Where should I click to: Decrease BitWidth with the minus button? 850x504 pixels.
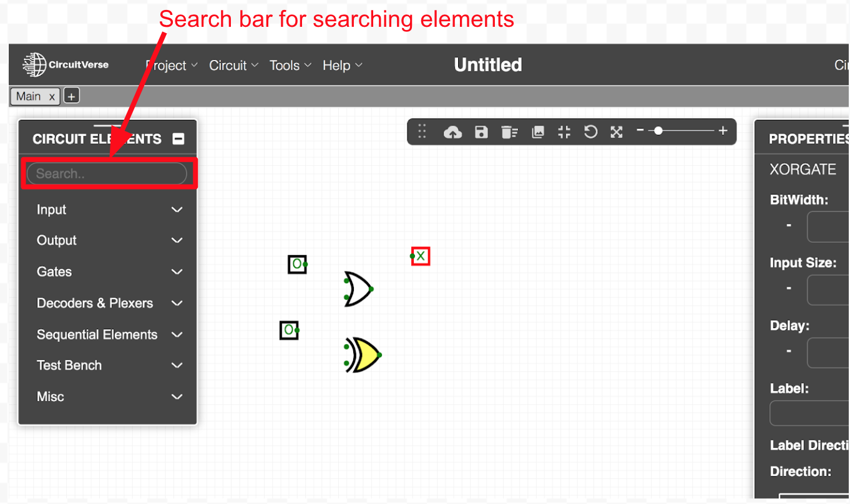789,225
